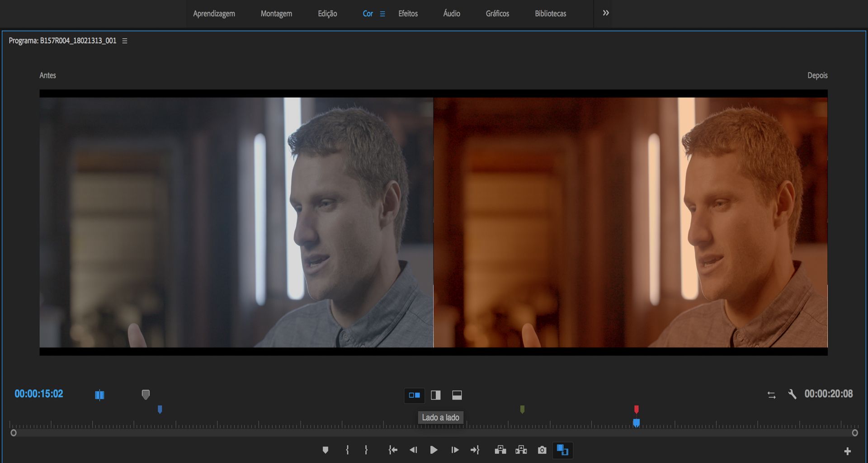Expand the workspace overflow chevrons
The width and height of the screenshot is (868, 463).
[606, 13]
